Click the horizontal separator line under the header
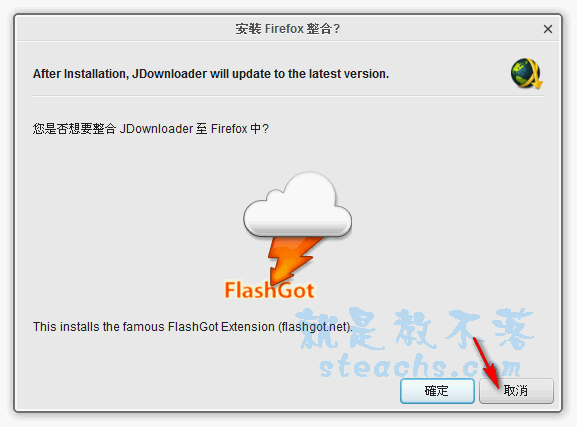Screen dimensions: 577x427 coord(288,96)
